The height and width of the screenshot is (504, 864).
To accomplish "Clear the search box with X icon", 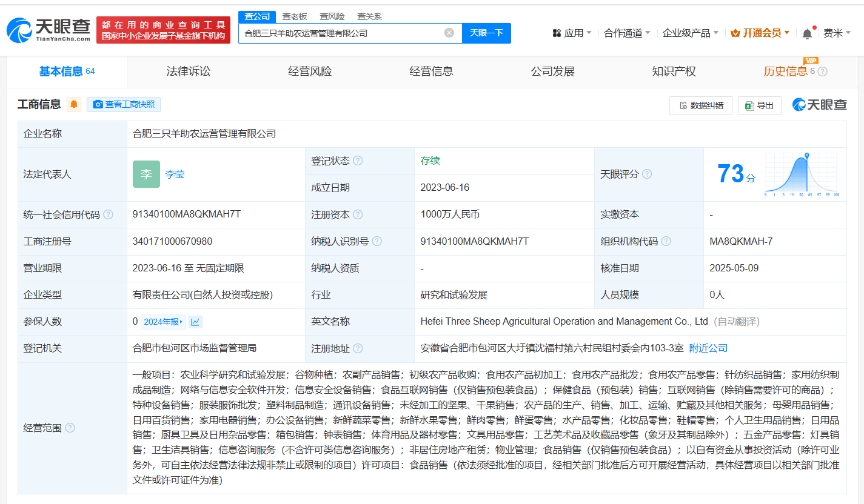I will click(x=449, y=33).
